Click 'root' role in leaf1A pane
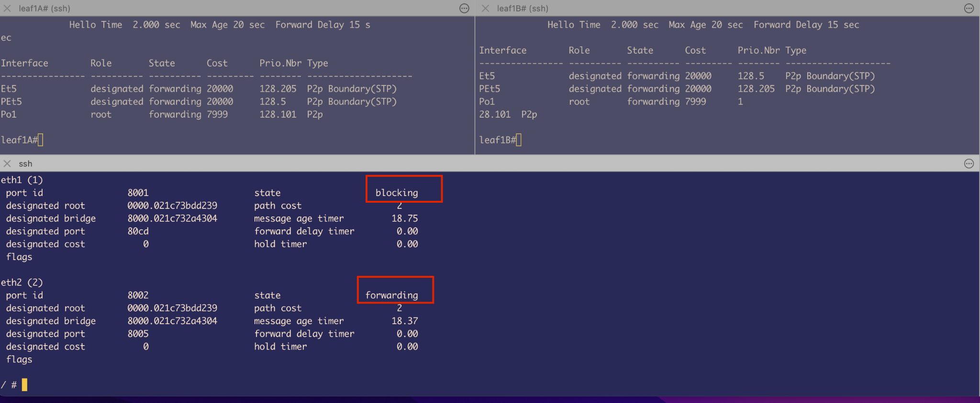This screenshot has height=403, width=980. tap(101, 114)
